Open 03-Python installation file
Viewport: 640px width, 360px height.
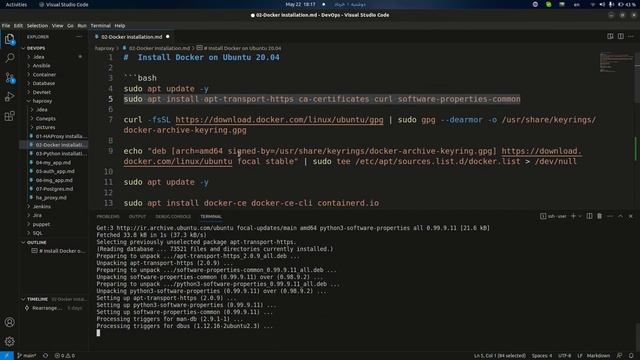61,153
